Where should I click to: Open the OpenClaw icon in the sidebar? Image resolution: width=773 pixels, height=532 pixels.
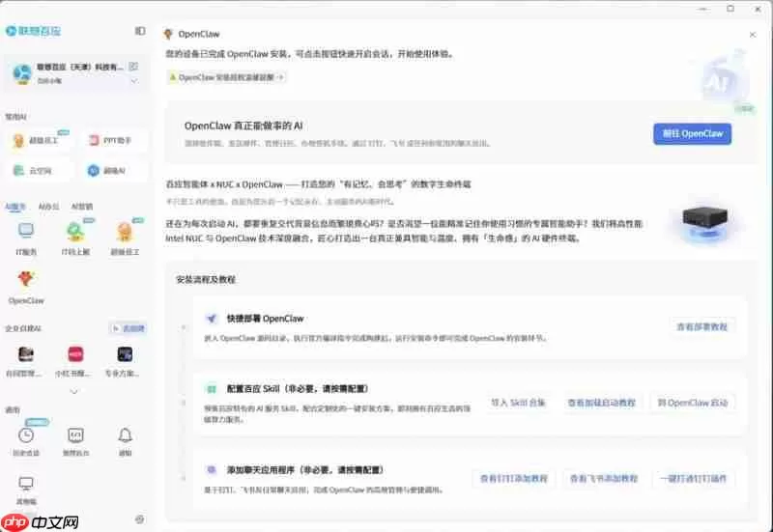pyautogui.click(x=26, y=279)
